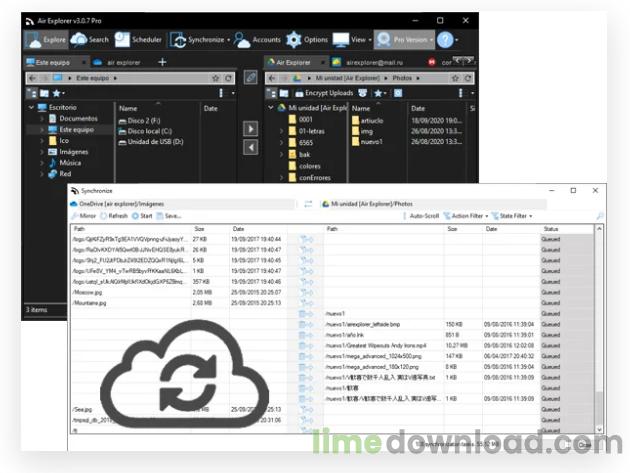The width and height of the screenshot is (630, 473).
Task: Click Mirror button in Synchronize window
Action: click(x=84, y=215)
